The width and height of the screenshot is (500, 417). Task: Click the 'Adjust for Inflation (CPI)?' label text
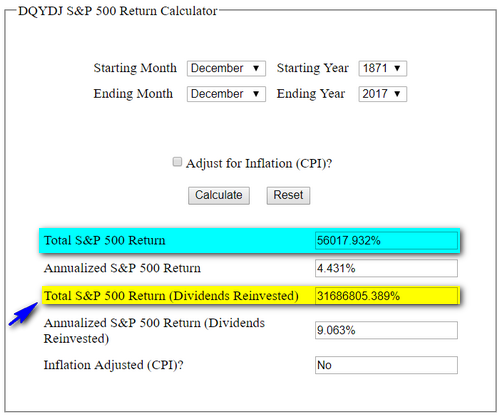tap(259, 163)
